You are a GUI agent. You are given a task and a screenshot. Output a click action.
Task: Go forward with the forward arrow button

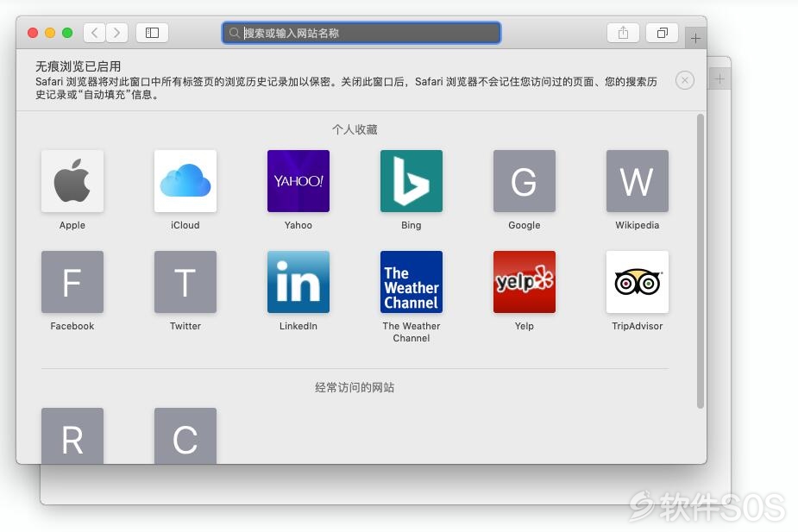tap(117, 33)
